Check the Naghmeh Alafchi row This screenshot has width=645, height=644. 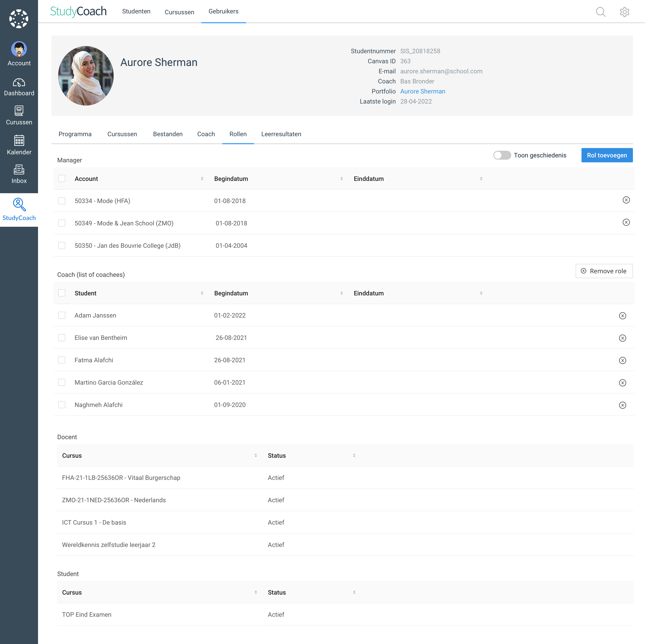[62, 405]
